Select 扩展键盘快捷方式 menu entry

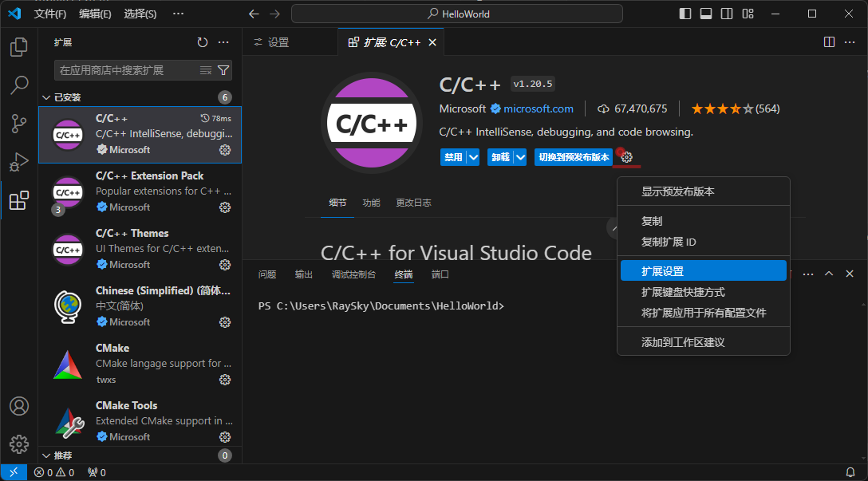[x=704, y=292]
